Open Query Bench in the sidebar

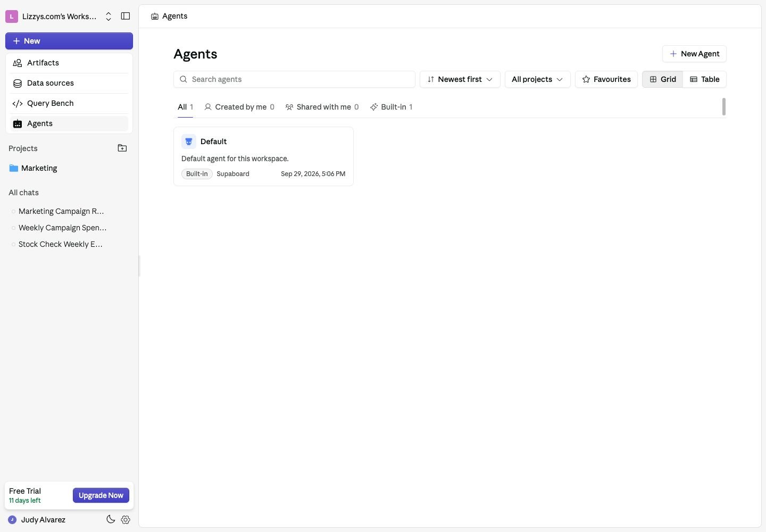(69, 103)
